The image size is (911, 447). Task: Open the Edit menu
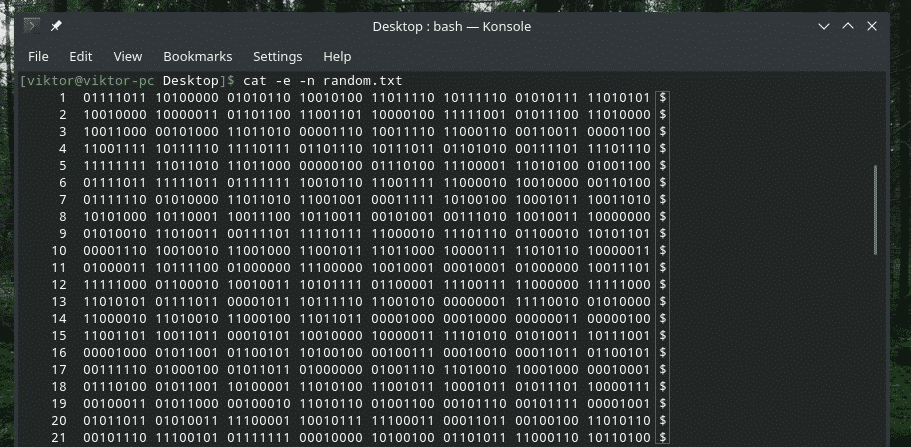[x=81, y=57]
